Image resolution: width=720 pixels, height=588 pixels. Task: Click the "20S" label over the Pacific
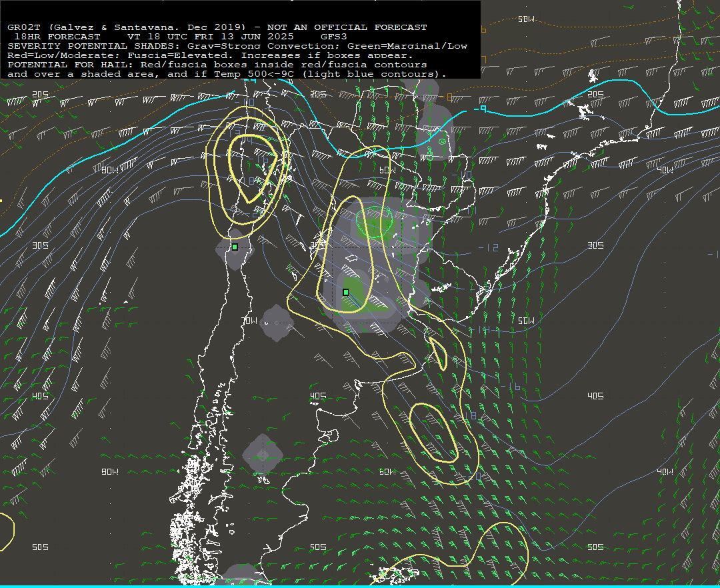tap(40, 94)
